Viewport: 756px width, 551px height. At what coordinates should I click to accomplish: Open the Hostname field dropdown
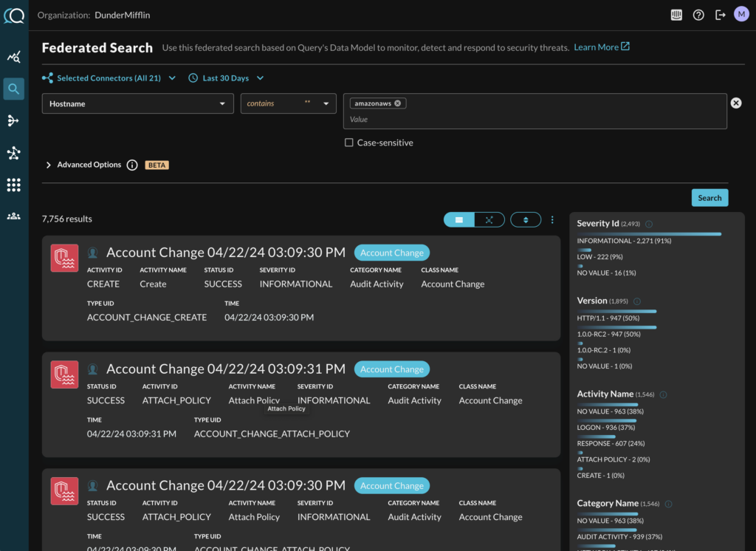tap(138, 104)
